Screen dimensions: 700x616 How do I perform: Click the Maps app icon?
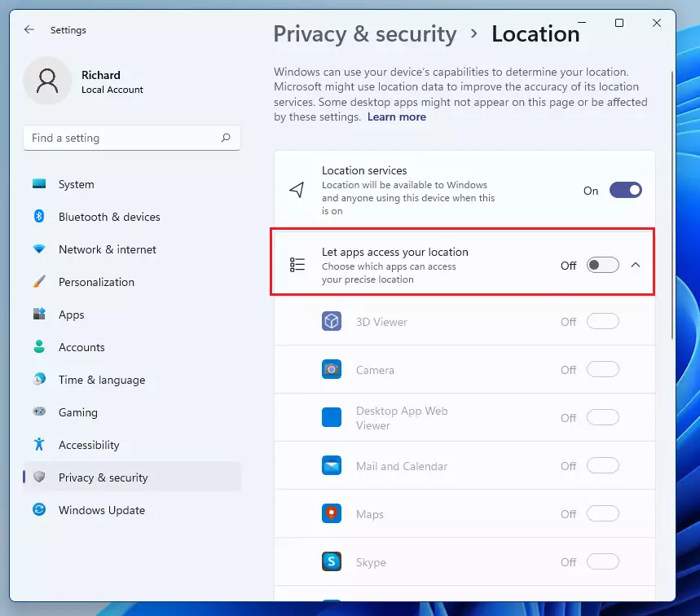331,514
